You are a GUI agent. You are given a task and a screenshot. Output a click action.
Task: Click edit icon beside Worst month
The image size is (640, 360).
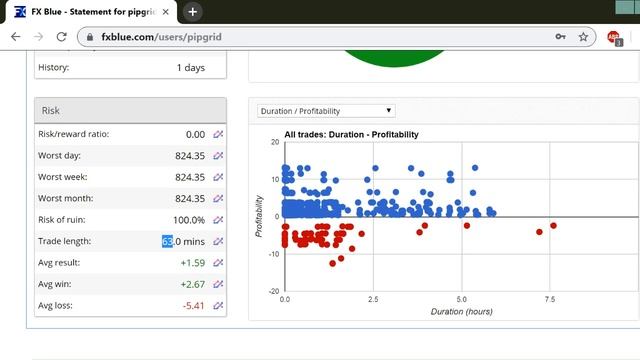coord(218,198)
